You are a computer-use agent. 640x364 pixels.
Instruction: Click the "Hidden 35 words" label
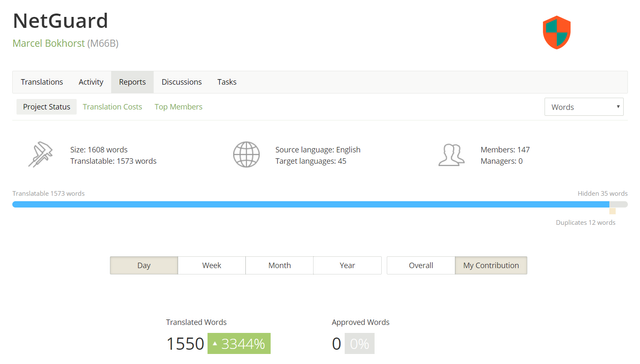[x=602, y=193]
